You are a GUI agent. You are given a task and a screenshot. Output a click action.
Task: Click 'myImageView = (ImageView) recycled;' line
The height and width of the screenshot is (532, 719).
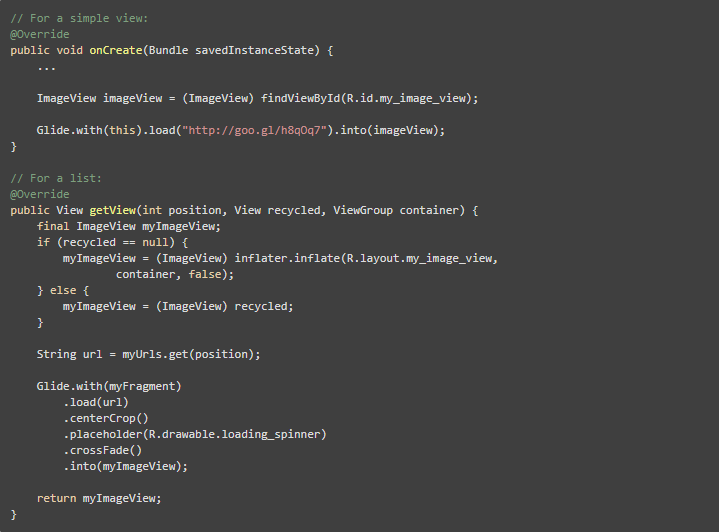click(x=178, y=306)
